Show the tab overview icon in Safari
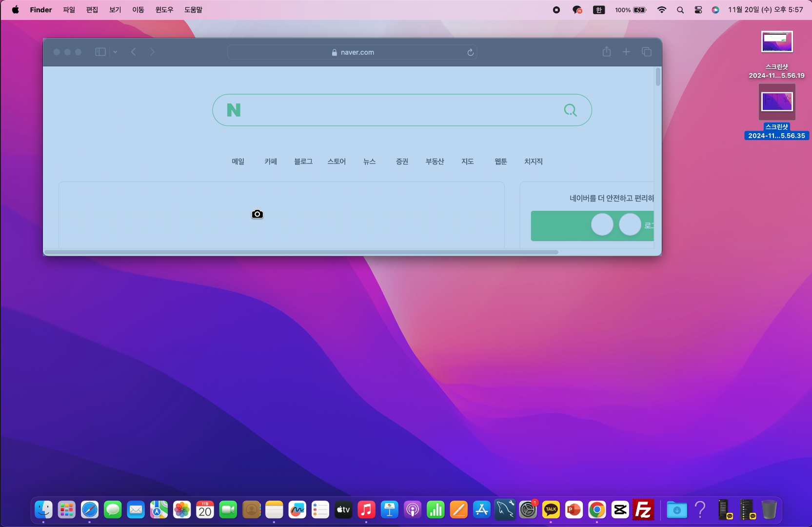The height and width of the screenshot is (527, 812). [x=647, y=52]
